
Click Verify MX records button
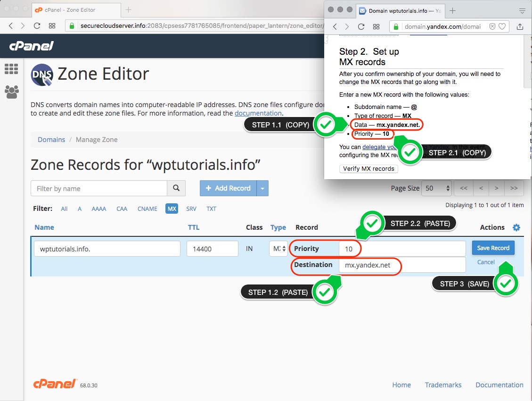[x=368, y=169]
